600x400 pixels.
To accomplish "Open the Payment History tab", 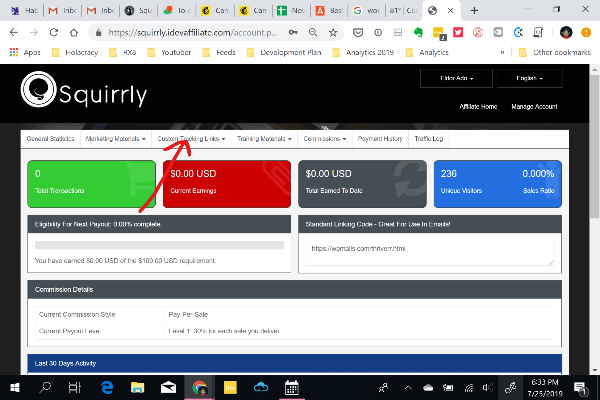I will tap(380, 139).
